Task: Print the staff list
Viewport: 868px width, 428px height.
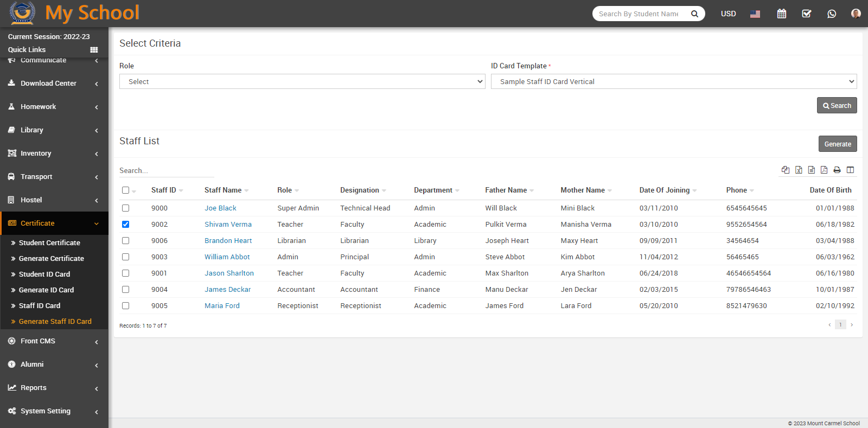Action: tap(837, 170)
